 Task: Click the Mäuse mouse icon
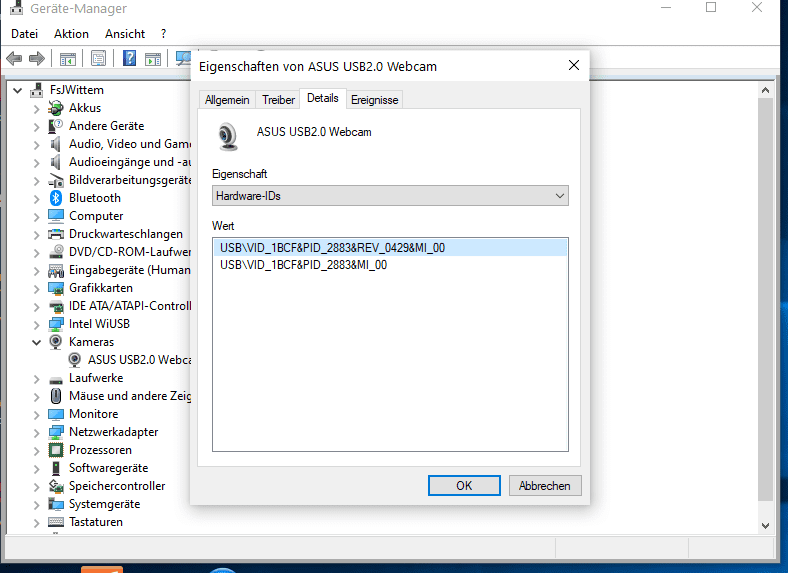pyautogui.click(x=56, y=396)
